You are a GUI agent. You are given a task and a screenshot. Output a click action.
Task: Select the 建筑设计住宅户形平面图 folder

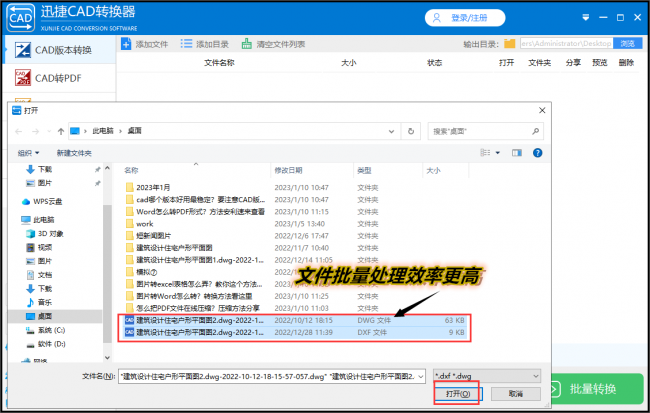tap(174, 248)
